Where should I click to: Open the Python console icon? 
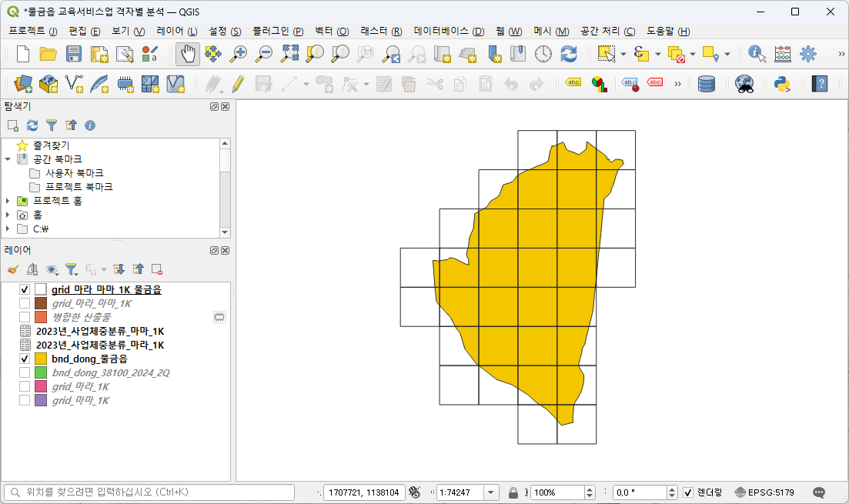782,84
